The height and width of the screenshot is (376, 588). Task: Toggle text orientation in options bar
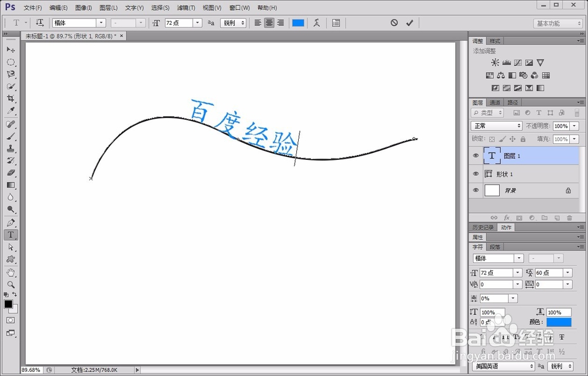(40, 23)
